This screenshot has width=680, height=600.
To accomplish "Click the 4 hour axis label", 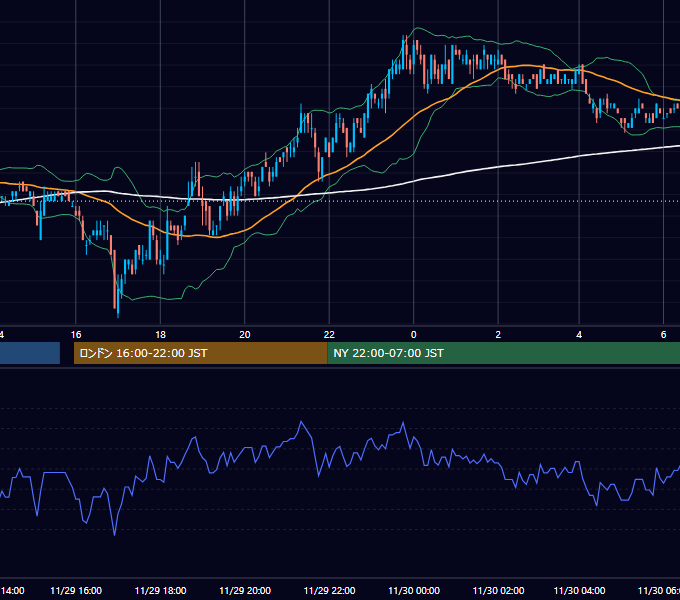I will coord(579,335).
